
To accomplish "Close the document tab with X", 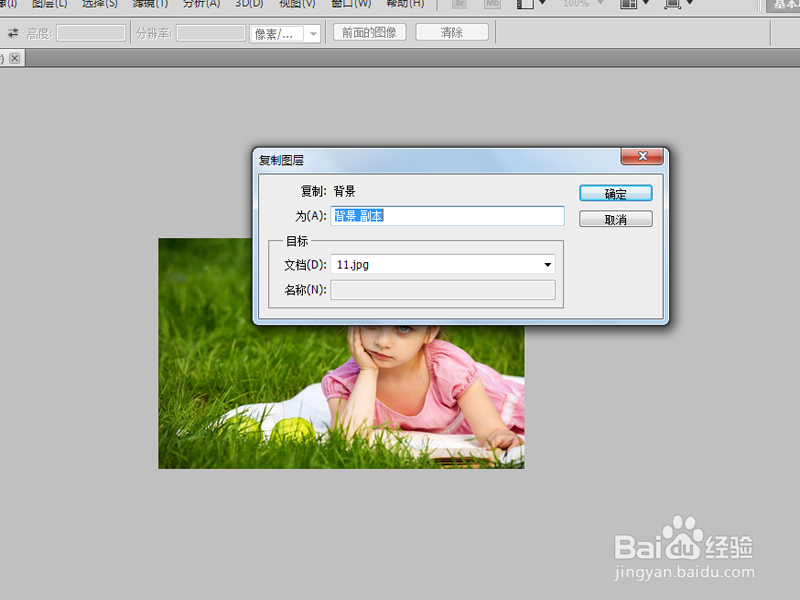I will [x=15, y=58].
